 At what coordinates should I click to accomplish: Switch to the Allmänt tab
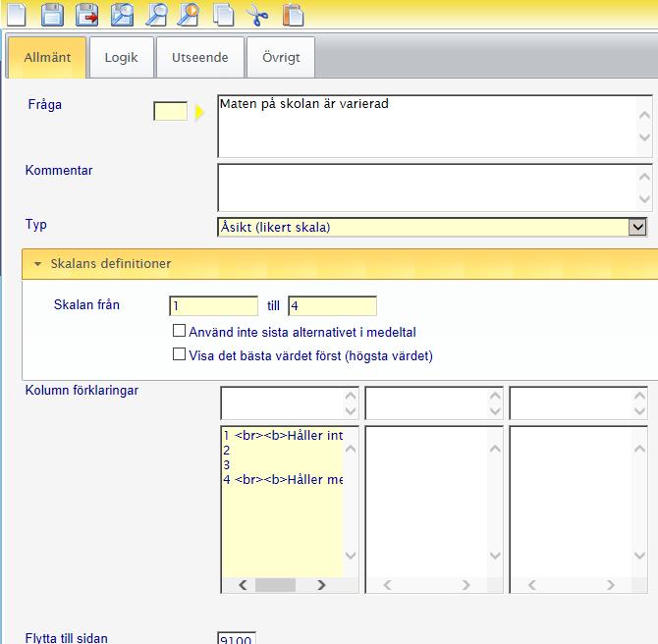point(47,58)
